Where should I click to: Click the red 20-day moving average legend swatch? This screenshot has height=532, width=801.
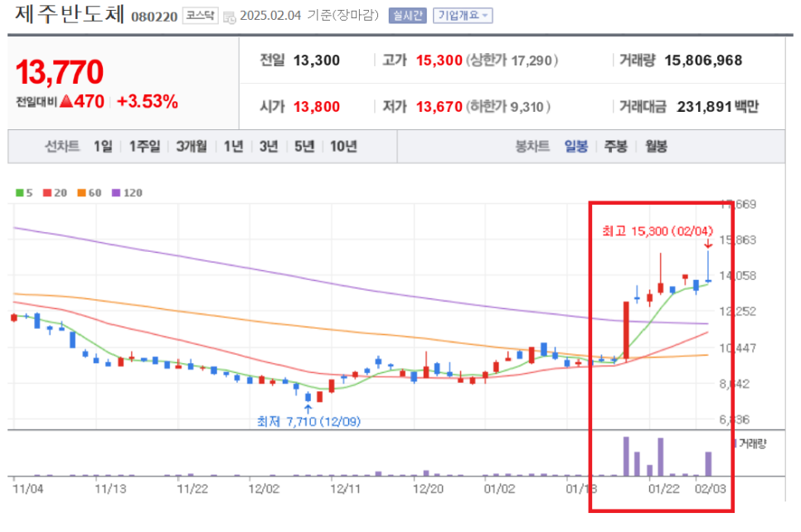click(x=47, y=193)
